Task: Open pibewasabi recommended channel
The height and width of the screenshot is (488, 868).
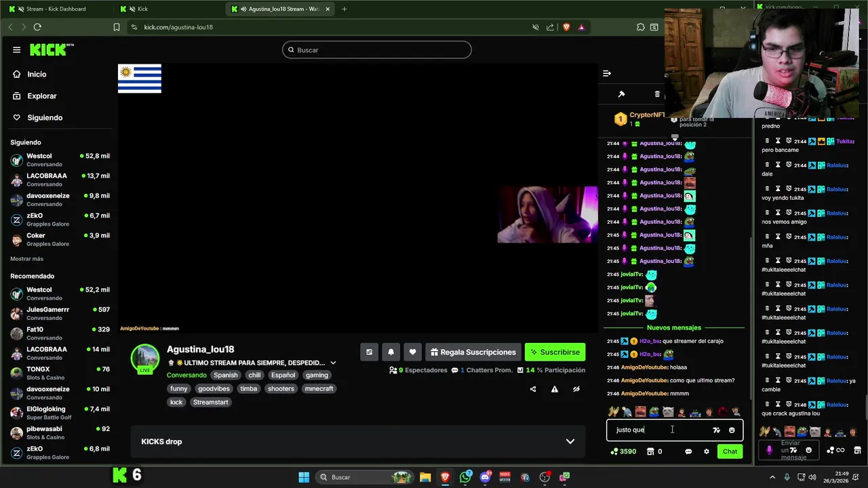Action: point(60,432)
